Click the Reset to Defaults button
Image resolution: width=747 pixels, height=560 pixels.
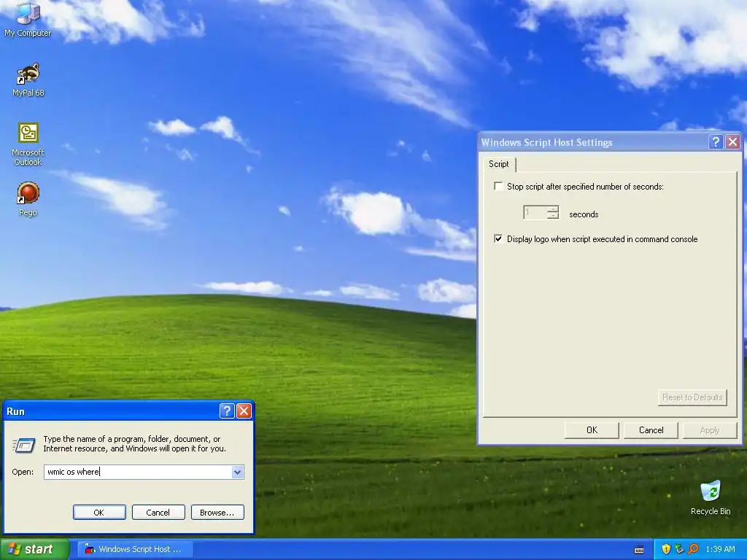692,397
